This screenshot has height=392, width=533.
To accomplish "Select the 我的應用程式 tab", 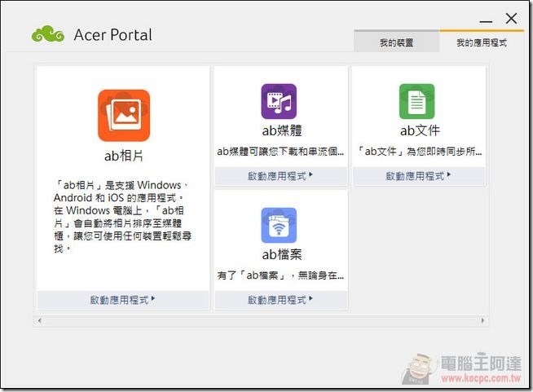I will [482, 42].
